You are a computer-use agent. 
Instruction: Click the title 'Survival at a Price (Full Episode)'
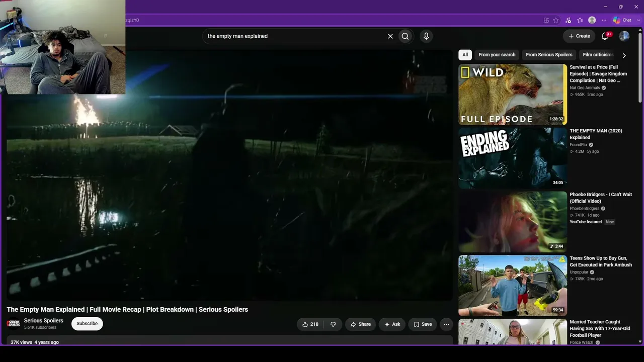(598, 74)
